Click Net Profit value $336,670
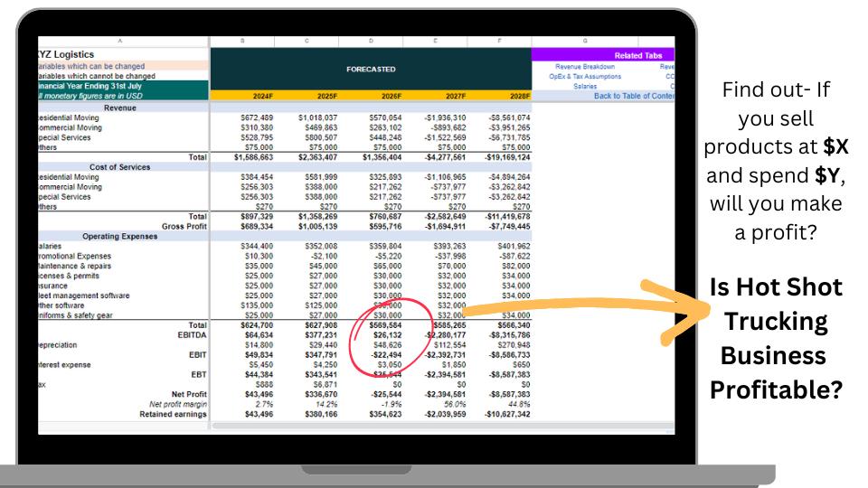This screenshot has height=488, width=868. click(x=321, y=395)
